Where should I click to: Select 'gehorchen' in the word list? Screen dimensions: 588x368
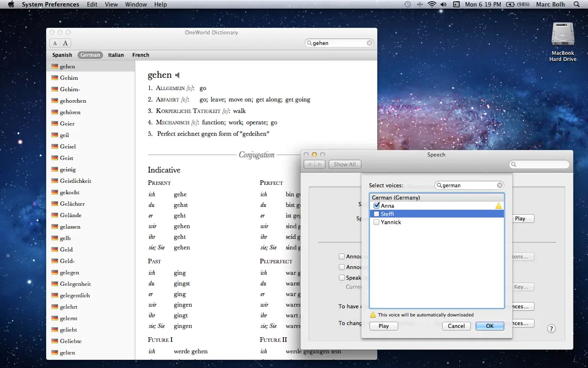tap(74, 101)
